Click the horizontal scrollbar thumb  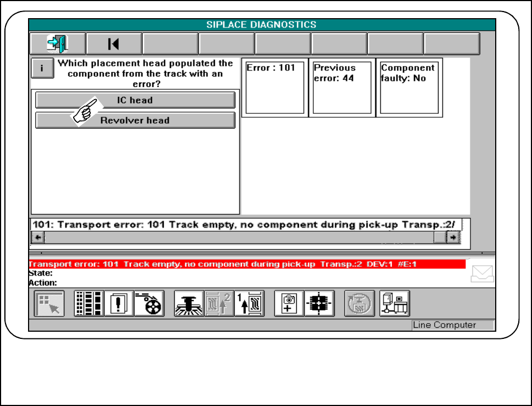[440, 237]
